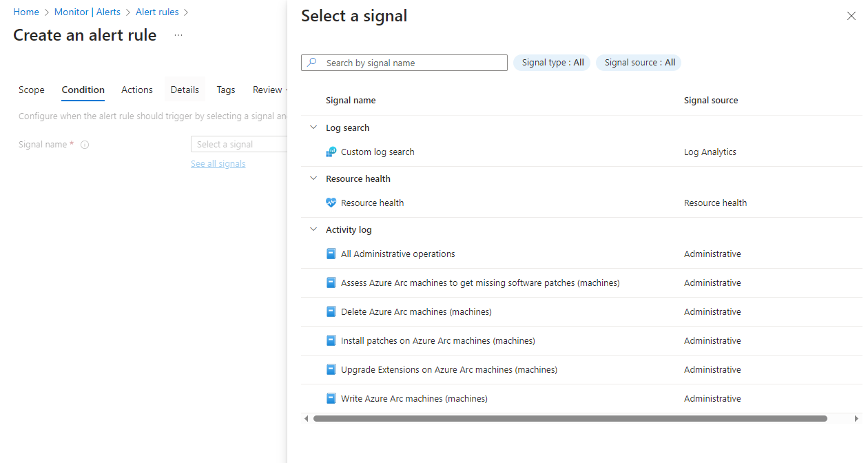Collapse the Resource health group
868x463 pixels.
click(x=313, y=178)
